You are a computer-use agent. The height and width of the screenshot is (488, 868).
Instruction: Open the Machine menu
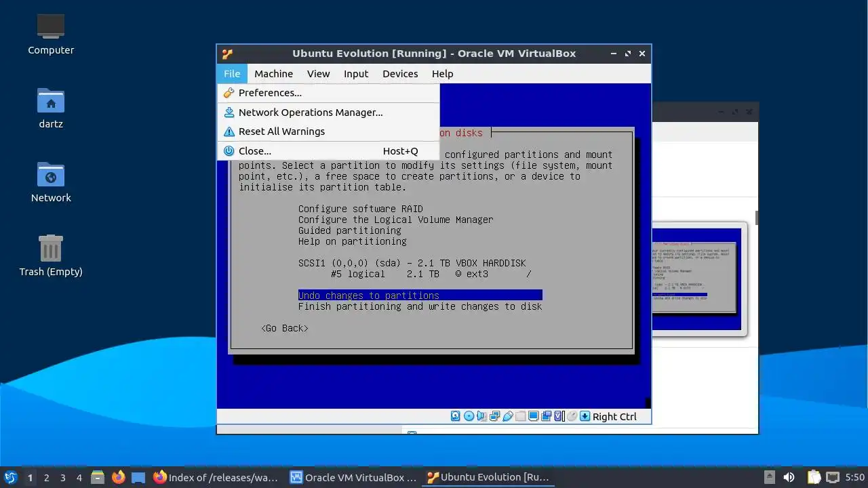click(274, 74)
